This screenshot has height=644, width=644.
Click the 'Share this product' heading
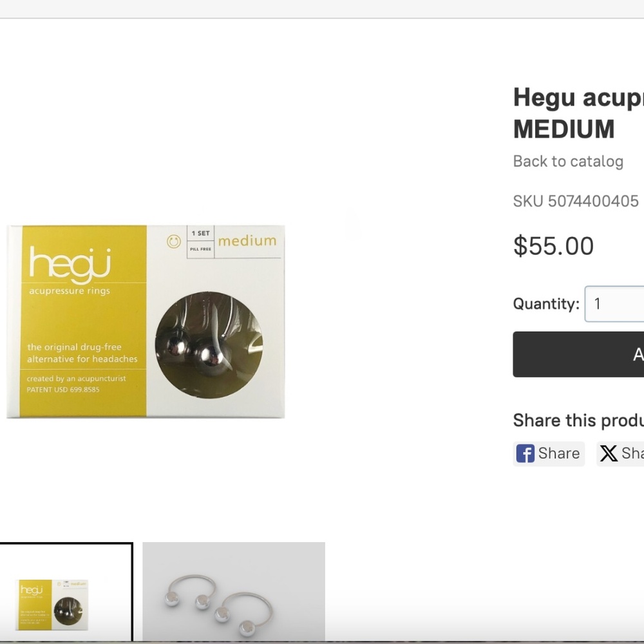point(578,421)
